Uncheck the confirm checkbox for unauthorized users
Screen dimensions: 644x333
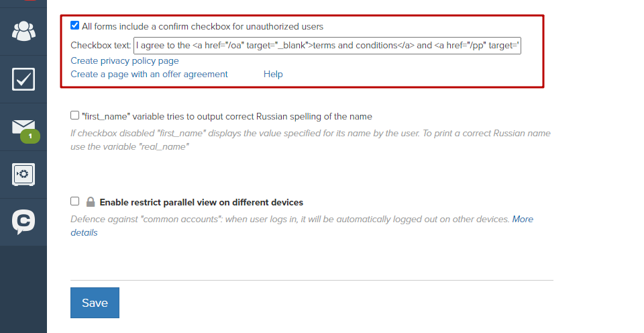tap(74, 26)
